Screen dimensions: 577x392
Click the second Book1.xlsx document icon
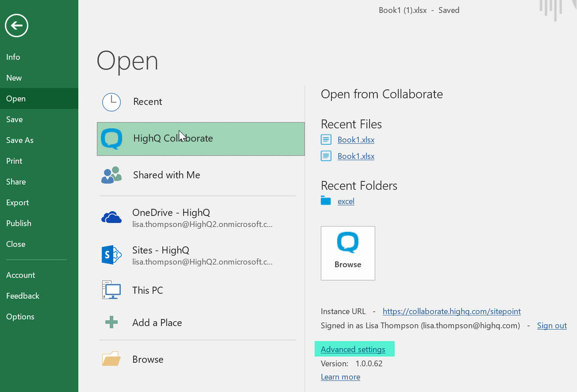tap(326, 156)
